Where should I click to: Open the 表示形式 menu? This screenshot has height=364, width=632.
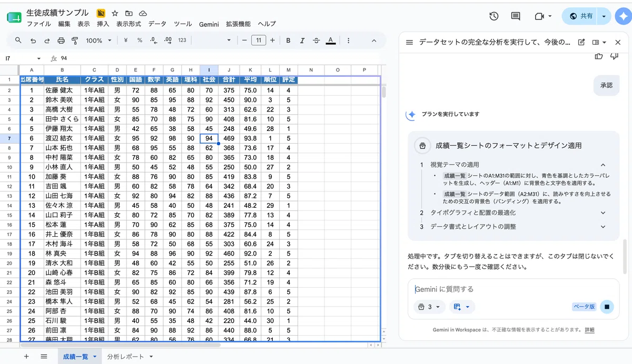129,24
